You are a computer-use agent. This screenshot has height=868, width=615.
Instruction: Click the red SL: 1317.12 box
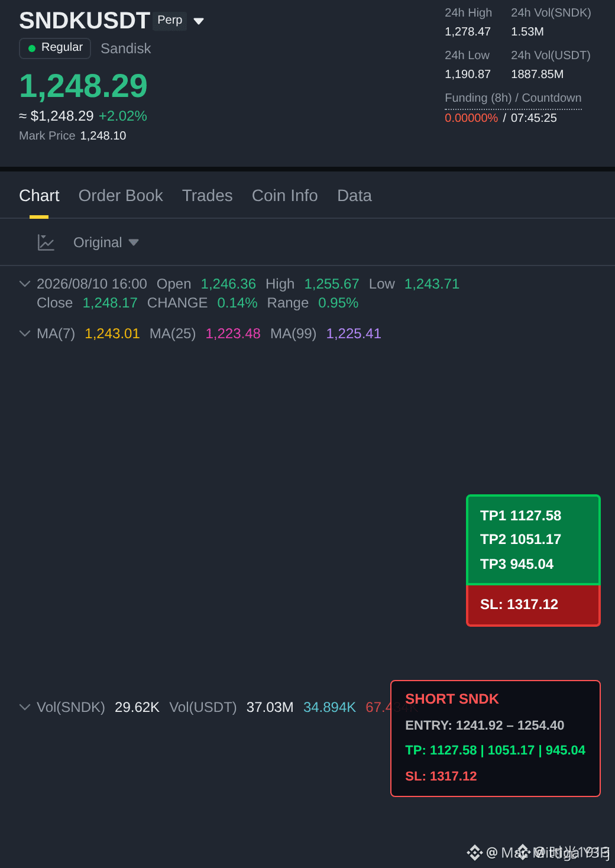tap(533, 605)
